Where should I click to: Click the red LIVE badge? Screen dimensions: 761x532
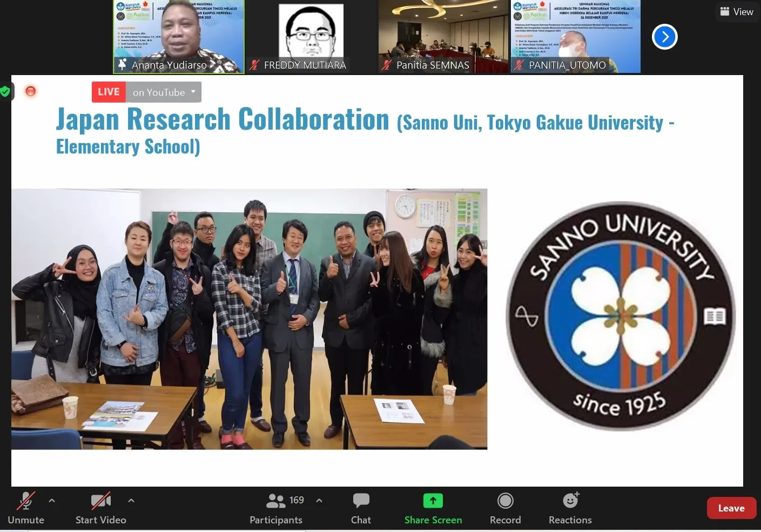click(x=109, y=92)
